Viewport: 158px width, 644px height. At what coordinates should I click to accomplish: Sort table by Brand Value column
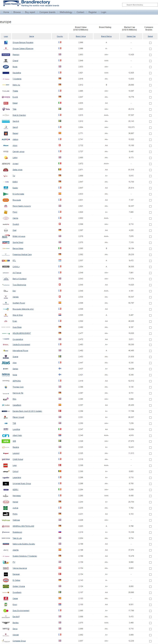[81, 36]
